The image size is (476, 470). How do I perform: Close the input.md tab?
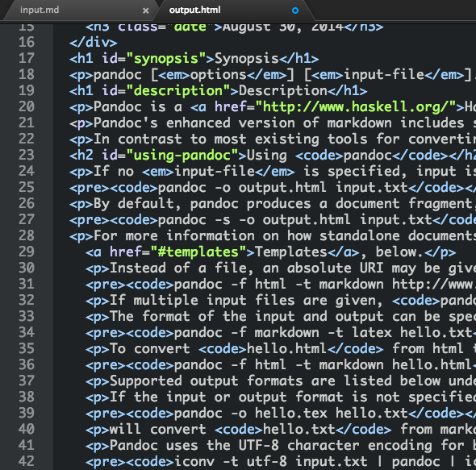(x=146, y=10)
